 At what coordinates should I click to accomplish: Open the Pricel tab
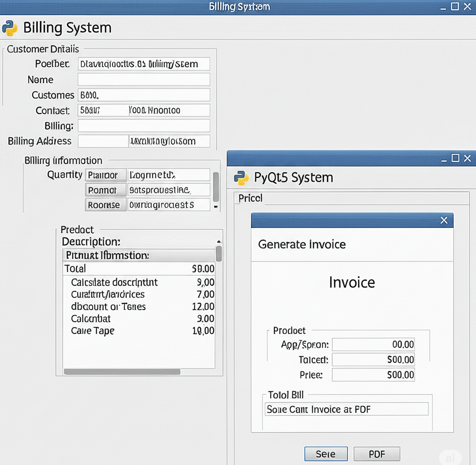(250, 198)
